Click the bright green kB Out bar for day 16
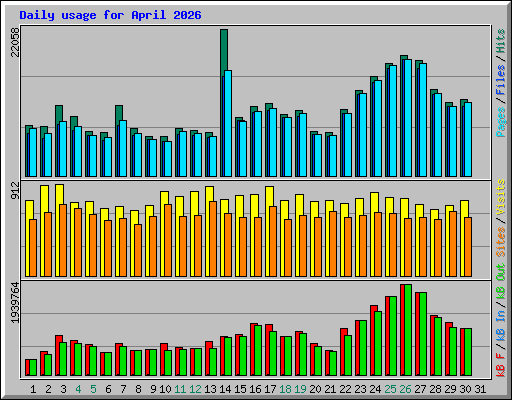The image size is (512, 400). 258,350
